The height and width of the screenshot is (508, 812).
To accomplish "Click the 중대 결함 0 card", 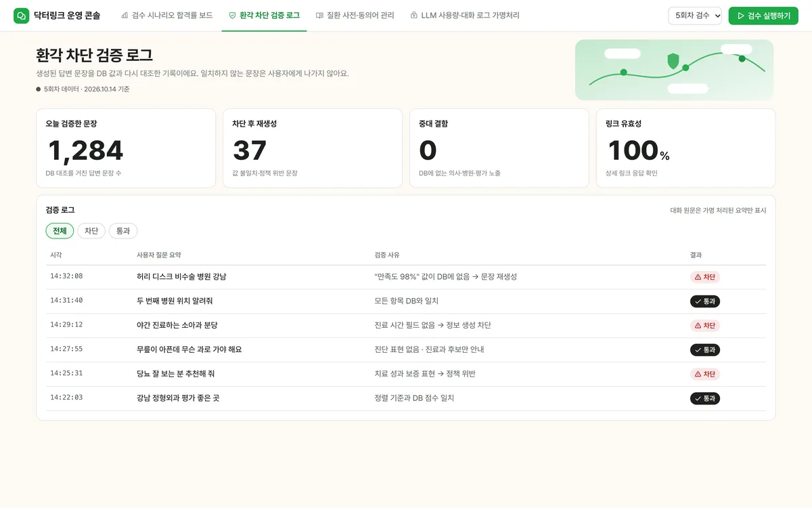I will coord(499,148).
